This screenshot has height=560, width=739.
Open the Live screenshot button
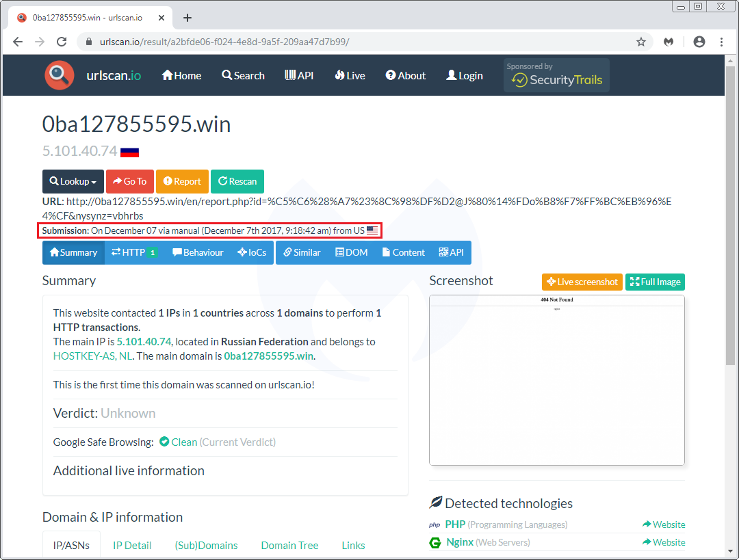(x=582, y=282)
